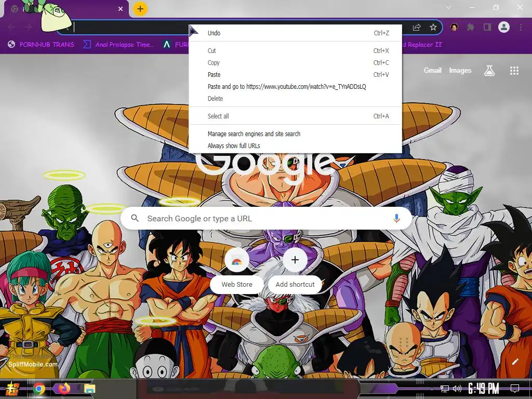Click the Replacer II bookmark
Image resolution: width=532 pixels, height=399 pixels.
422,45
